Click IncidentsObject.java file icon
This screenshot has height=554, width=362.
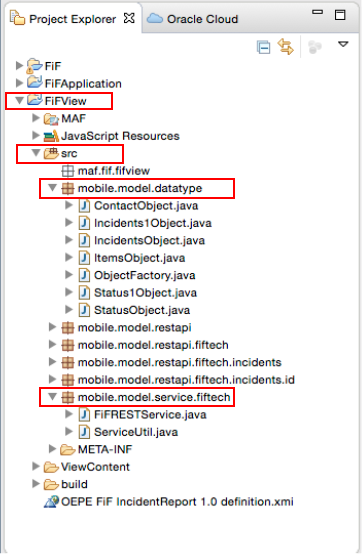pyautogui.click(x=84, y=240)
